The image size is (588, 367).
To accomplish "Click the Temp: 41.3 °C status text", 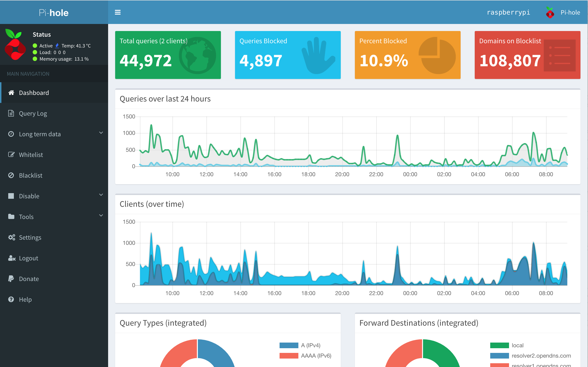I will tap(76, 46).
